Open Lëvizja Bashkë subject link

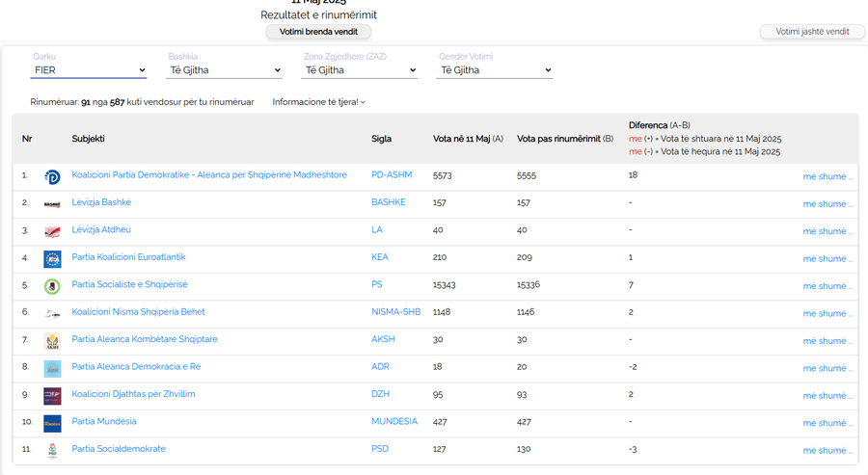101,202
